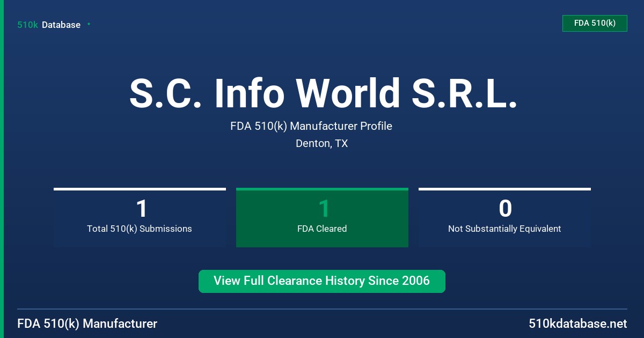Viewport: 644px width, 338px height.
Task: Open the 510k Database logo link
Action: point(49,25)
